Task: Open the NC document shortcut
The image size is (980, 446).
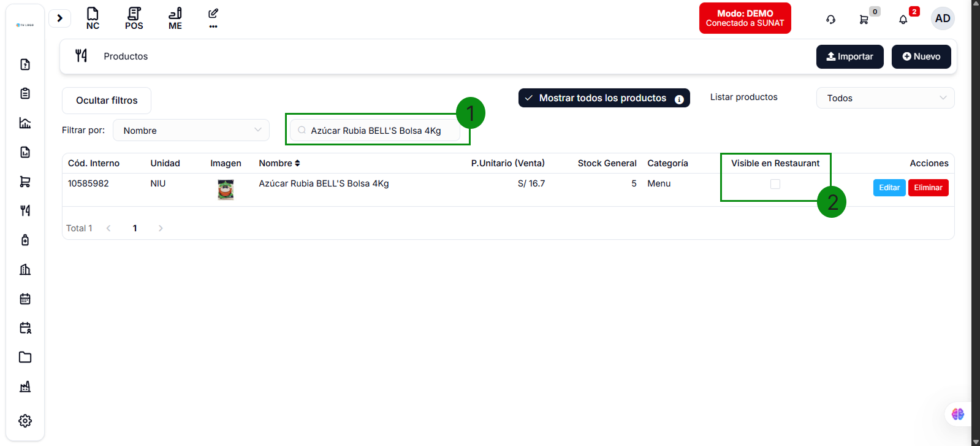Action: pos(93,18)
